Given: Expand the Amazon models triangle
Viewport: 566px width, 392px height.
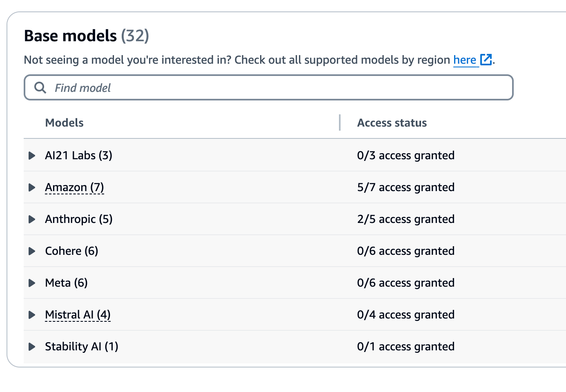Looking at the screenshot, I should [x=32, y=187].
